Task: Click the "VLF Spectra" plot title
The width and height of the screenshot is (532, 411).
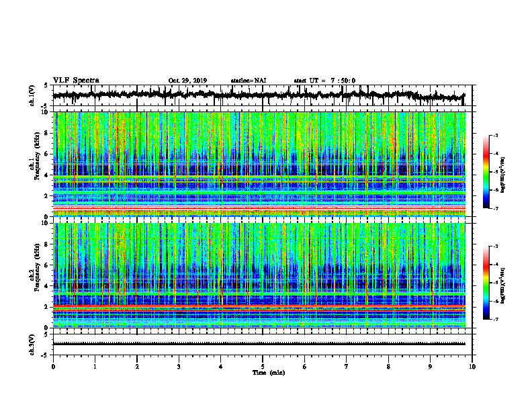Action: tap(76, 81)
